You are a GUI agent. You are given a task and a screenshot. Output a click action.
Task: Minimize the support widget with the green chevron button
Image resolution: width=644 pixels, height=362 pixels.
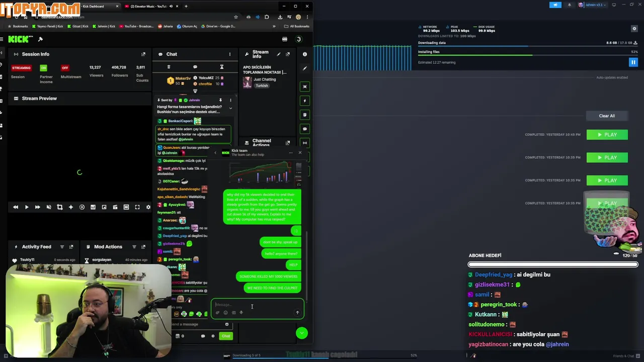302,333
